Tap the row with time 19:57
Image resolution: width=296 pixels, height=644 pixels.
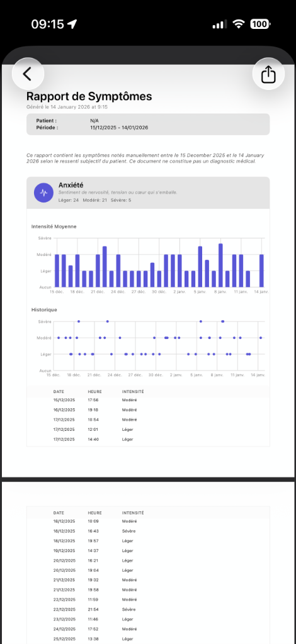pos(148,541)
